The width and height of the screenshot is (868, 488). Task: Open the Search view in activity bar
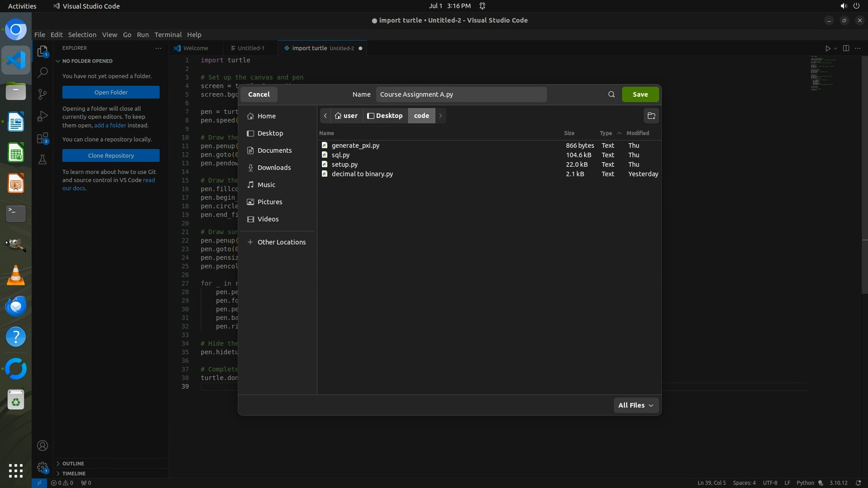tap(42, 72)
